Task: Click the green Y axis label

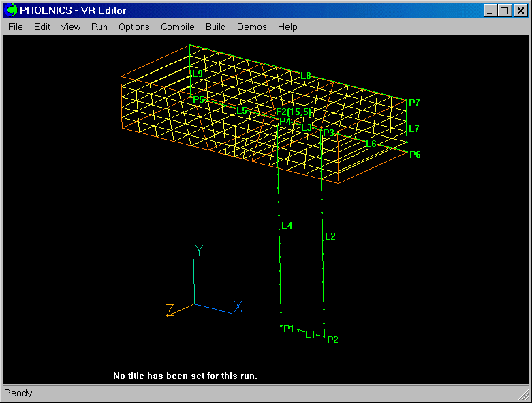Action: click(199, 251)
